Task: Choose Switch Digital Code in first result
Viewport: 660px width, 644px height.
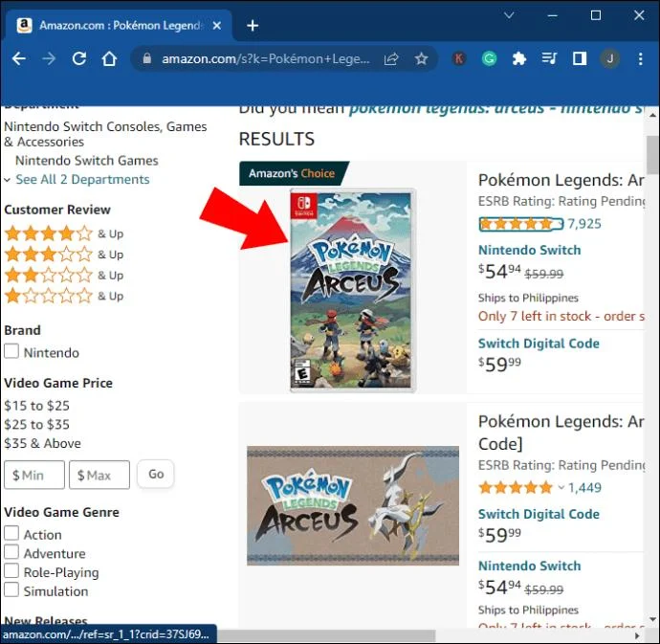Action: [x=539, y=344]
